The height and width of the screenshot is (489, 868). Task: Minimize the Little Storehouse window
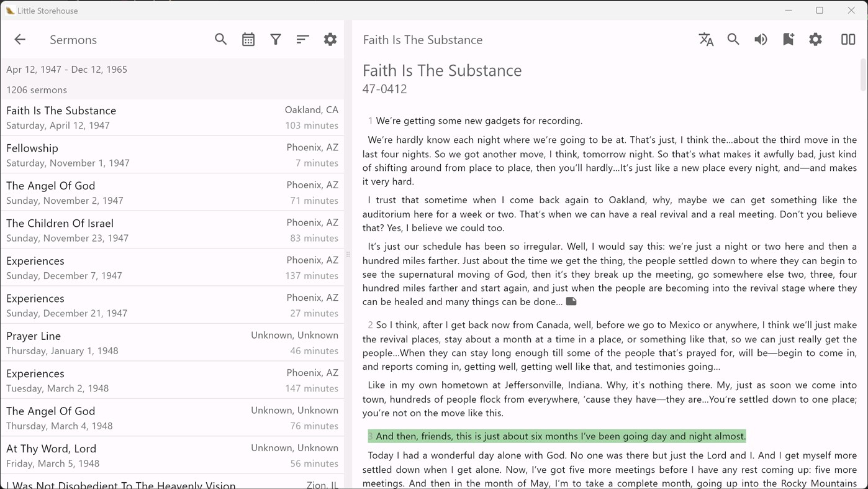click(789, 11)
